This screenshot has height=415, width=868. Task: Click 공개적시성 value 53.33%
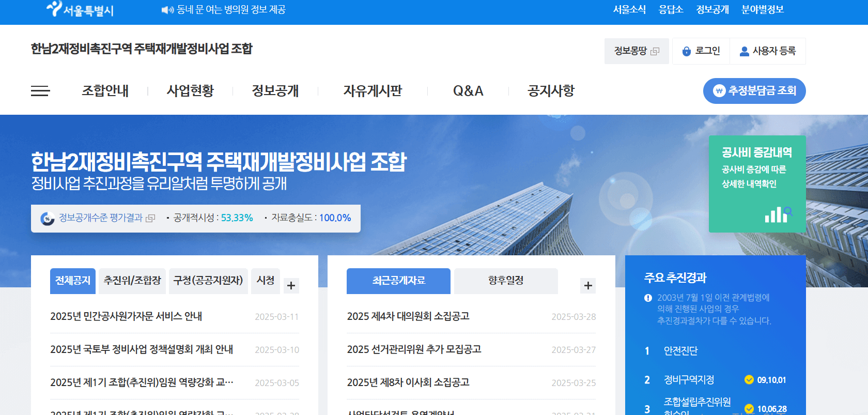pos(237,218)
